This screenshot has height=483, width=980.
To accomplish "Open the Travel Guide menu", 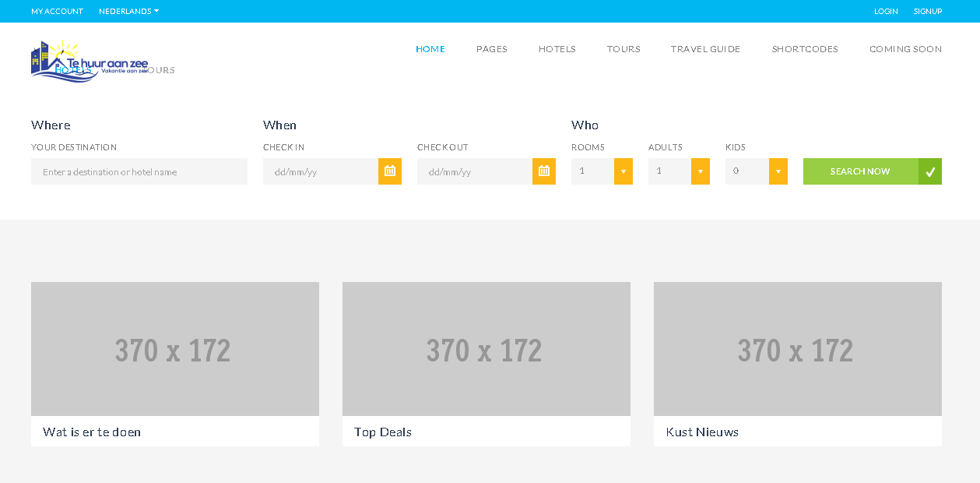I will [706, 49].
